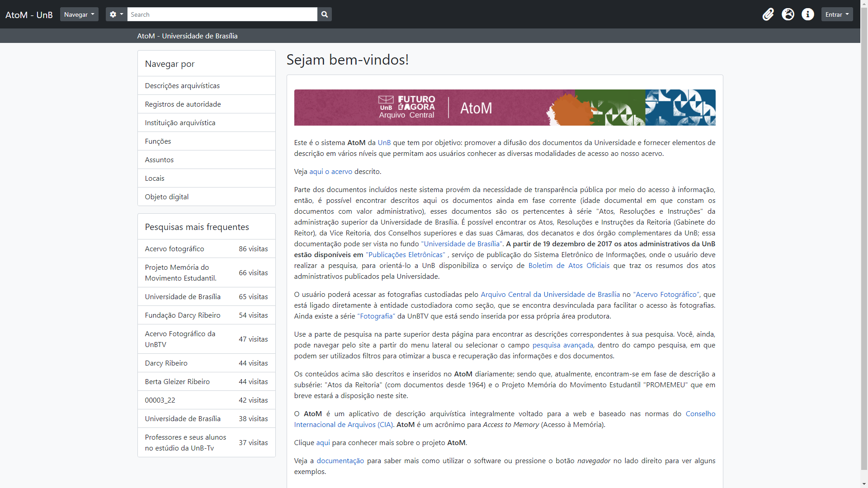This screenshot has height=488, width=868.
Task: Click the page vertical scrollbar
Action: (x=864, y=244)
